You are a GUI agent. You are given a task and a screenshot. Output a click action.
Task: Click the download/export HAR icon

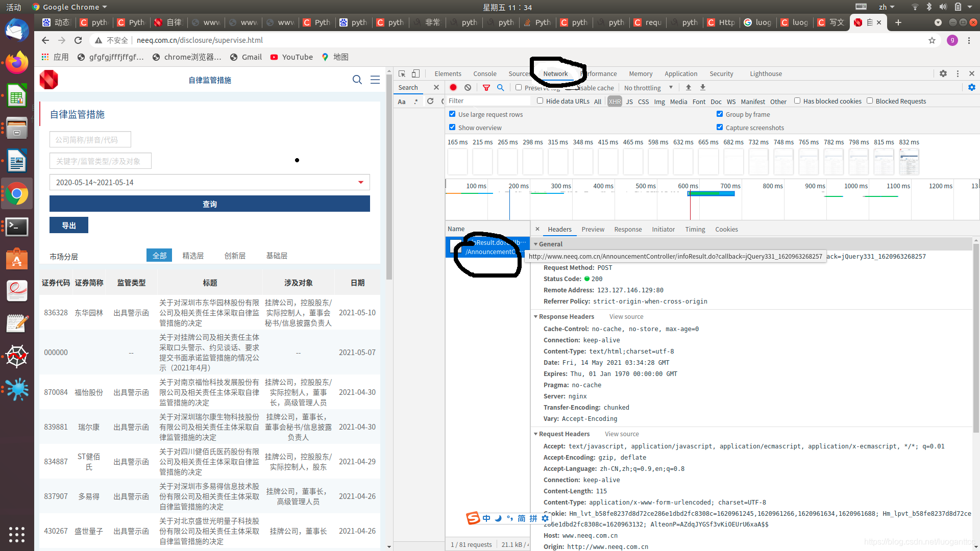click(x=703, y=87)
